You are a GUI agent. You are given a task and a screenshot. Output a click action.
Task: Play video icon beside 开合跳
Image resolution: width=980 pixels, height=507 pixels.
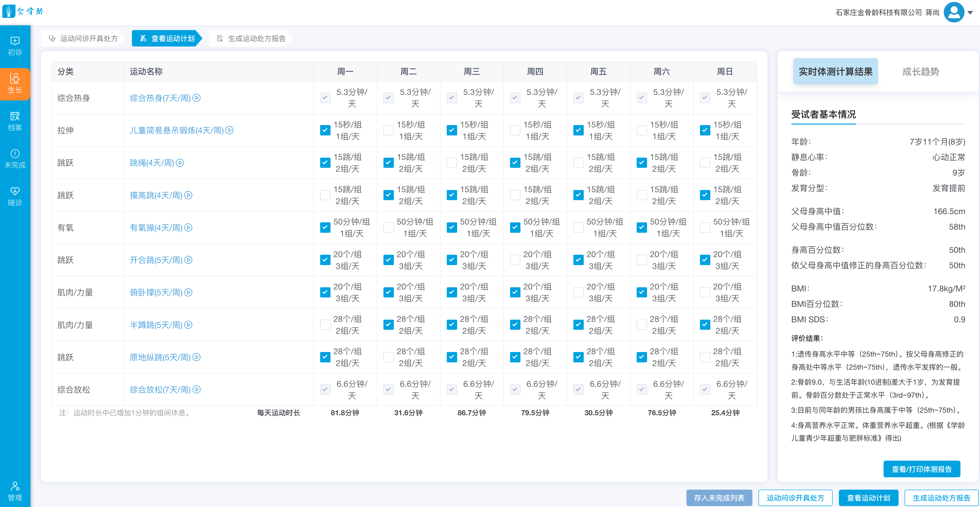pyautogui.click(x=188, y=260)
